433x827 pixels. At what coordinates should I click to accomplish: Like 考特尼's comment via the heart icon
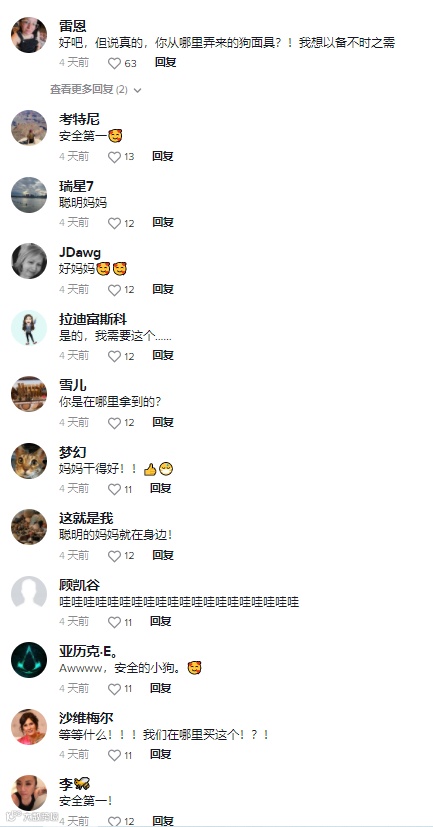tap(114, 157)
